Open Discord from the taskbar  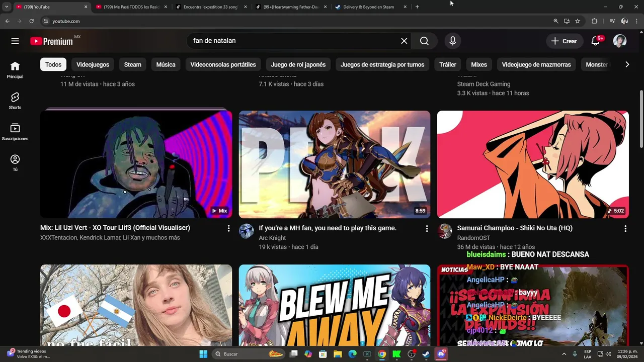pos(441,354)
